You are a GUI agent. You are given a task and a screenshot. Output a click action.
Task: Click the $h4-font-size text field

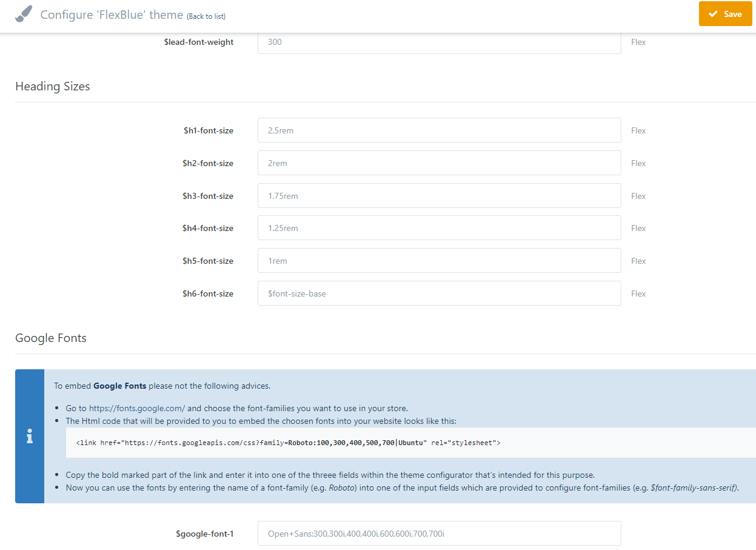pos(439,228)
